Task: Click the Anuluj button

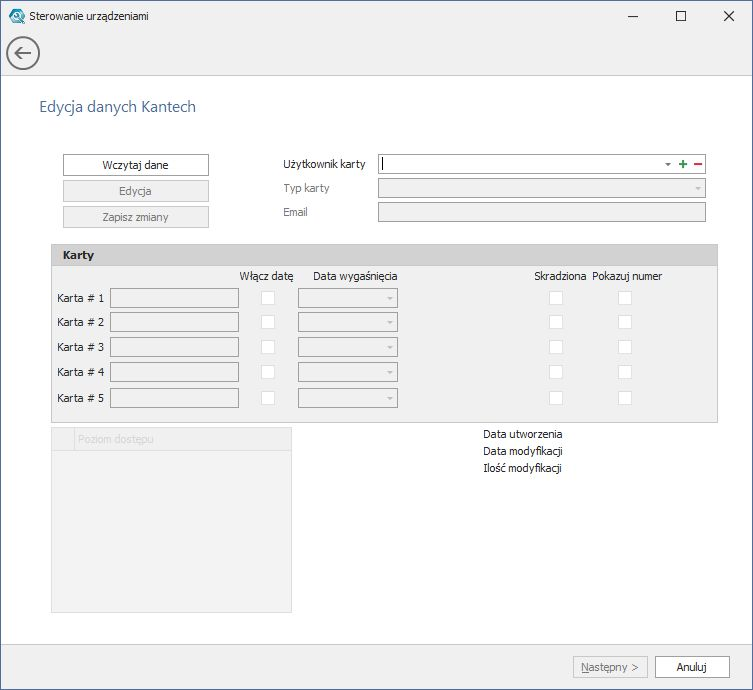Action: click(692, 667)
